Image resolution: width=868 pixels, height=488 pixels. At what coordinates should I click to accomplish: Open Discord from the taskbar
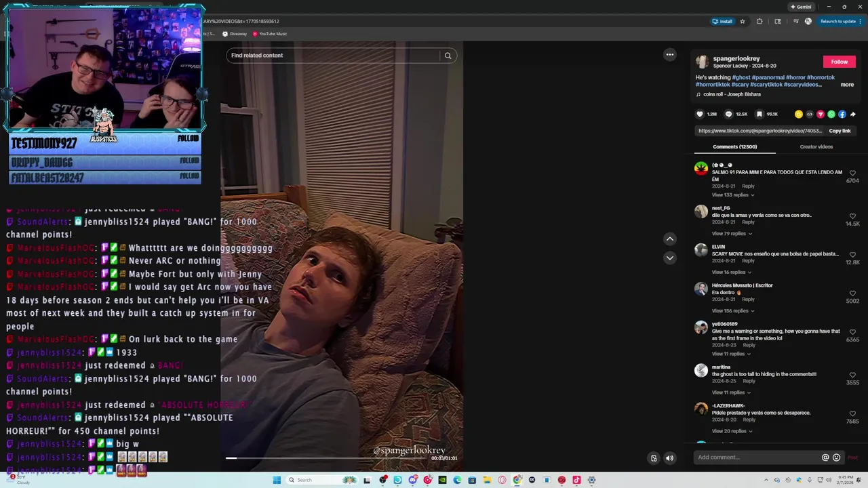click(x=413, y=480)
